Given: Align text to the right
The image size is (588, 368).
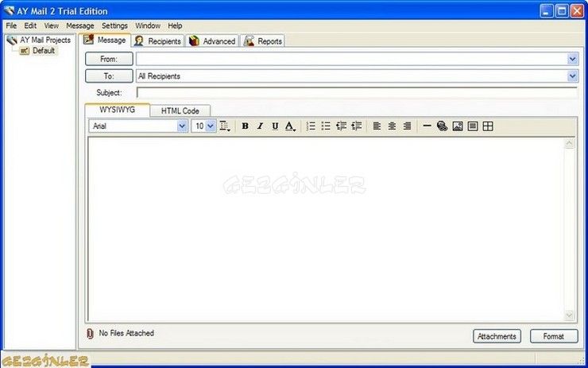Looking at the screenshot, I should pos(407,126).
